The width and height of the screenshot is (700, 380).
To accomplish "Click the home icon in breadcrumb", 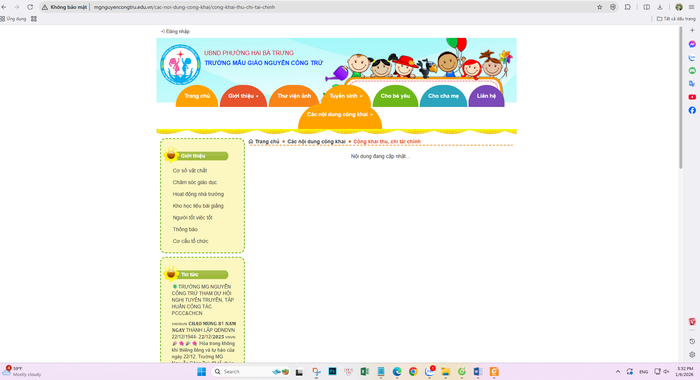I will 251,142.
